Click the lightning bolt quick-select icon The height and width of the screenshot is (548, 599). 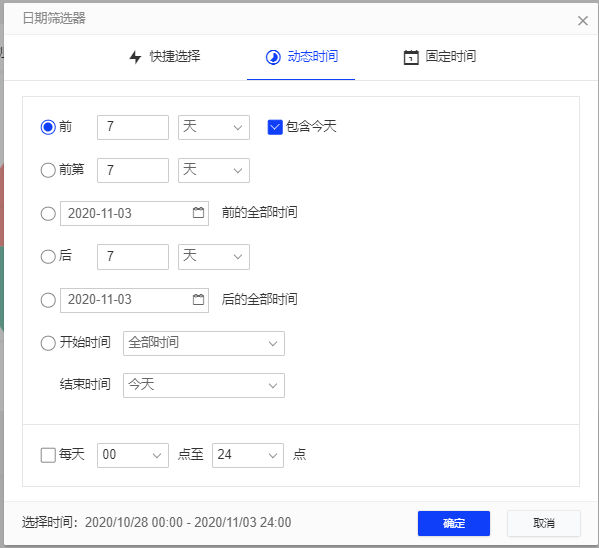(x=135, y=57)
